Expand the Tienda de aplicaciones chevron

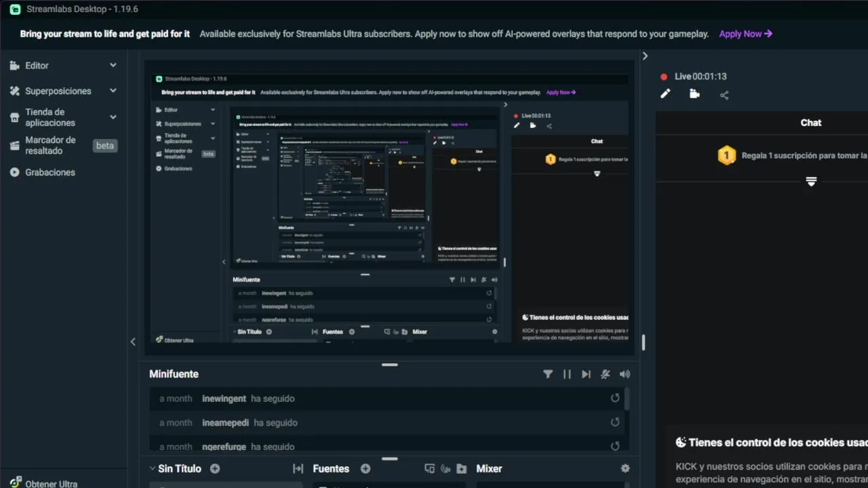(113, 117)
